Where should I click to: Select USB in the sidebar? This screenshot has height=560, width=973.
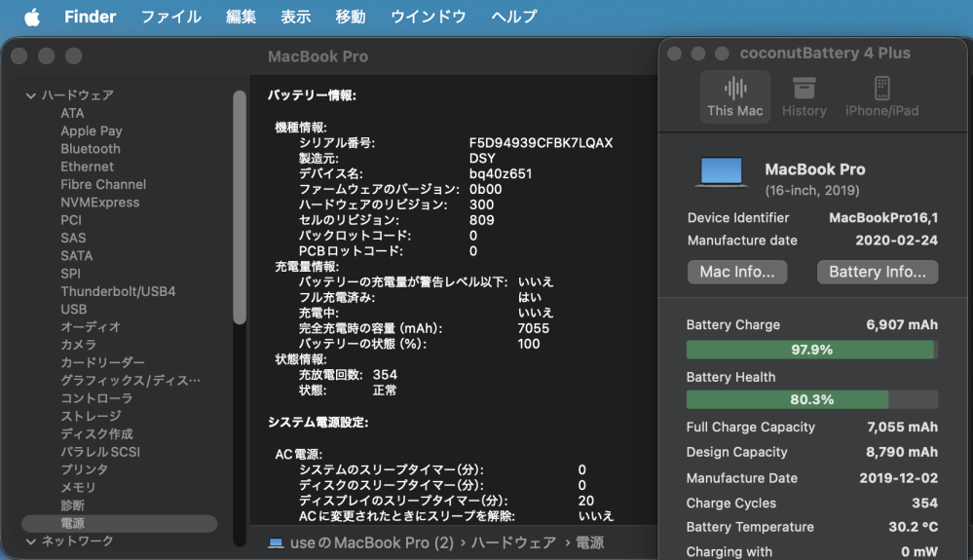(73, 309)
